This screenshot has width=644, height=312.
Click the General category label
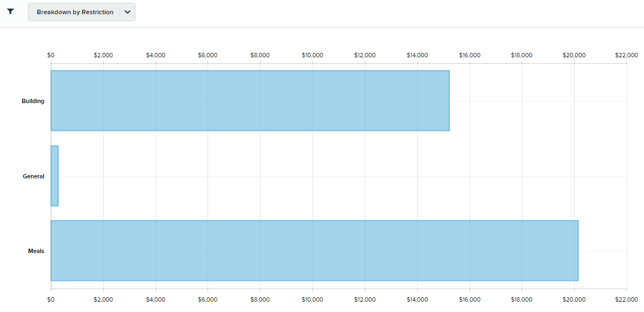(x=33, y=176)
